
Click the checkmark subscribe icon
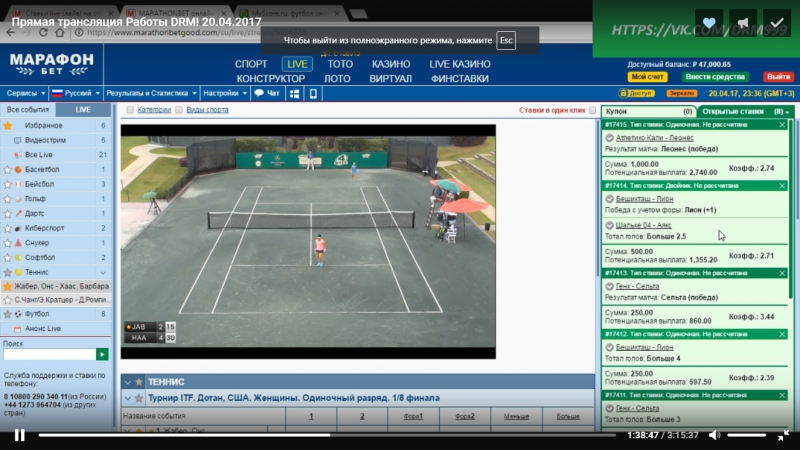(776, 22)
